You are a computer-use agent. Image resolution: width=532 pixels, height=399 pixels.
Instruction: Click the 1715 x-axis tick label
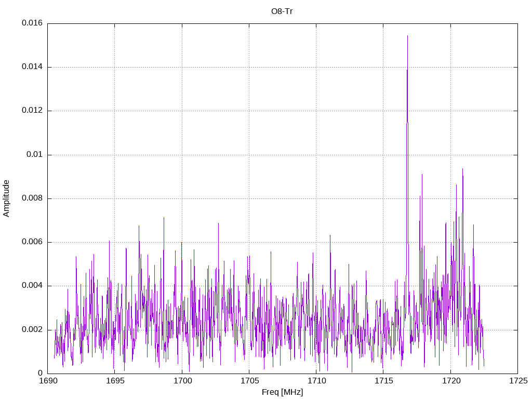(x=384, y=381)
